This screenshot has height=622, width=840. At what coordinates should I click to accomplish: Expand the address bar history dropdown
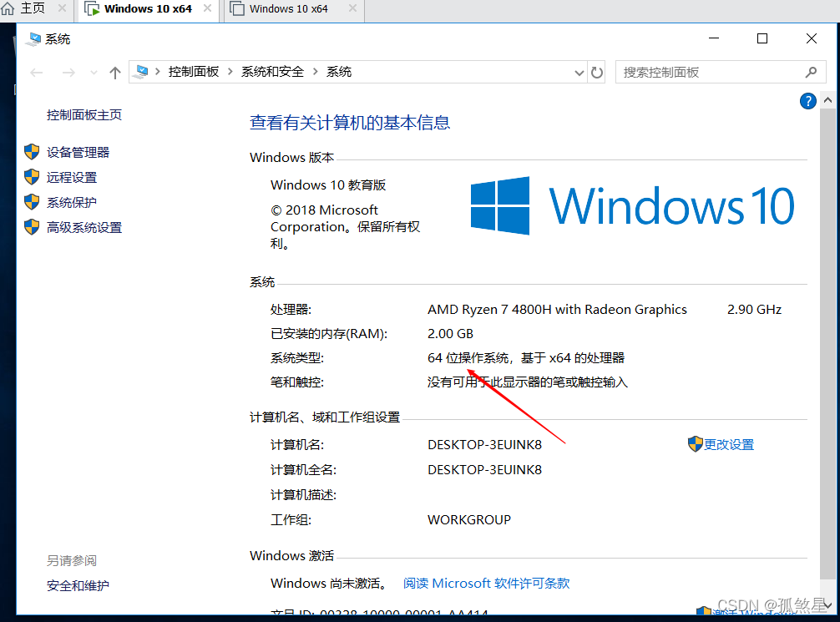click(579, 73)
